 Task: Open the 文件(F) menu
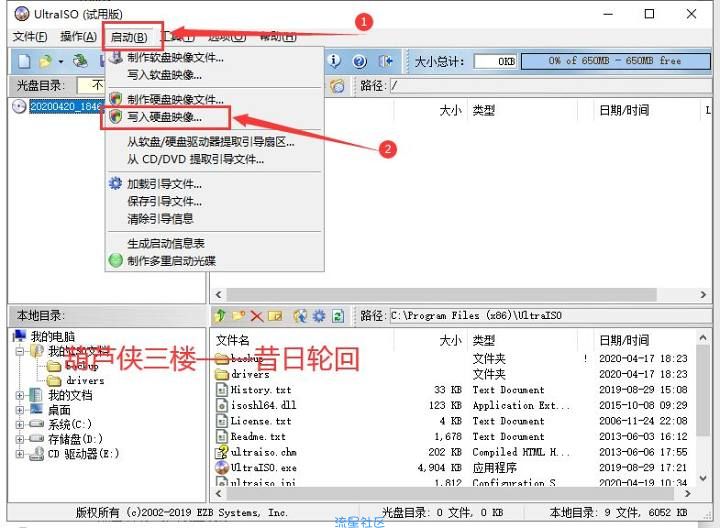point(30,37)
